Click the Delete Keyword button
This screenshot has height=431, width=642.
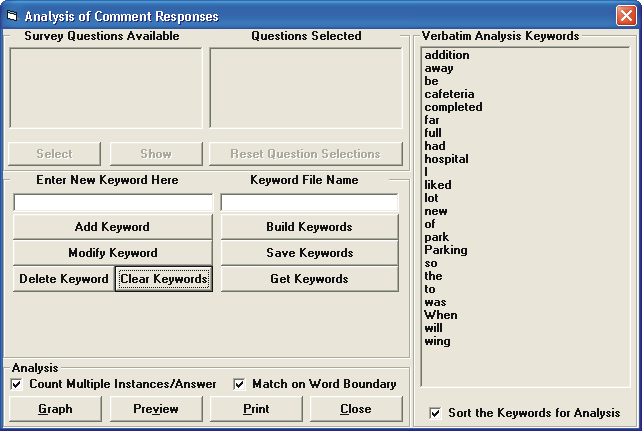coord(63,279)
